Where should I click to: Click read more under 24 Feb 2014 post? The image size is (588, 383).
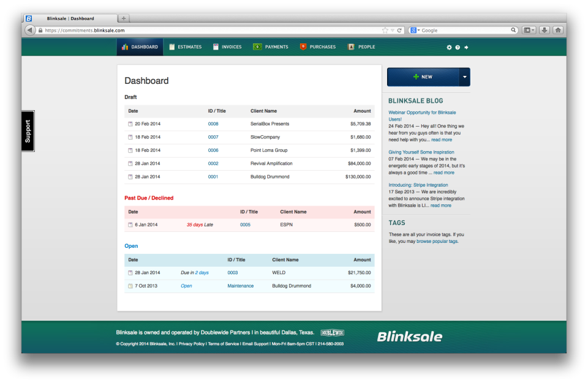point(442,139)
